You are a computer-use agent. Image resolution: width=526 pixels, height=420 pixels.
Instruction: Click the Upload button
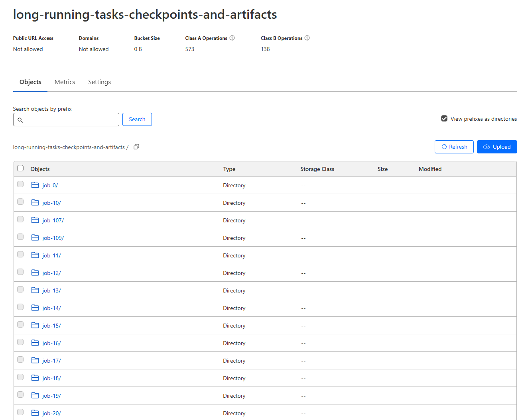coord(497,147)
